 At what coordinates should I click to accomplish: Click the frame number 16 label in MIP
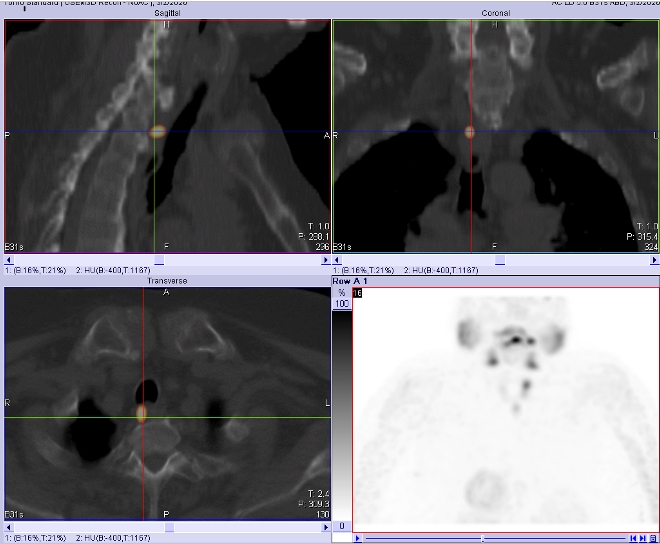[x=357, y=293]
